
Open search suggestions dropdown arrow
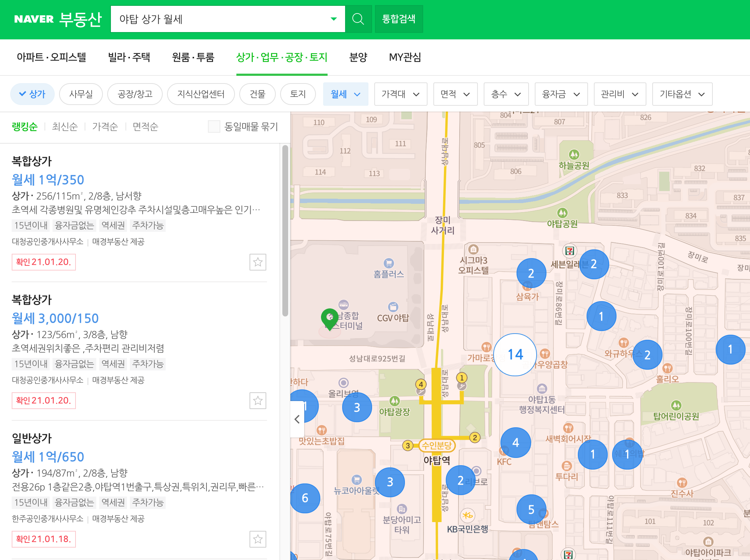[x=333, y=19]
